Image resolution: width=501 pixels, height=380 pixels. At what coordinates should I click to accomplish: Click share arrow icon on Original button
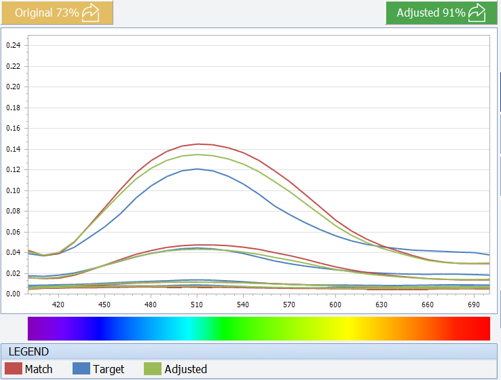point(91,13)
